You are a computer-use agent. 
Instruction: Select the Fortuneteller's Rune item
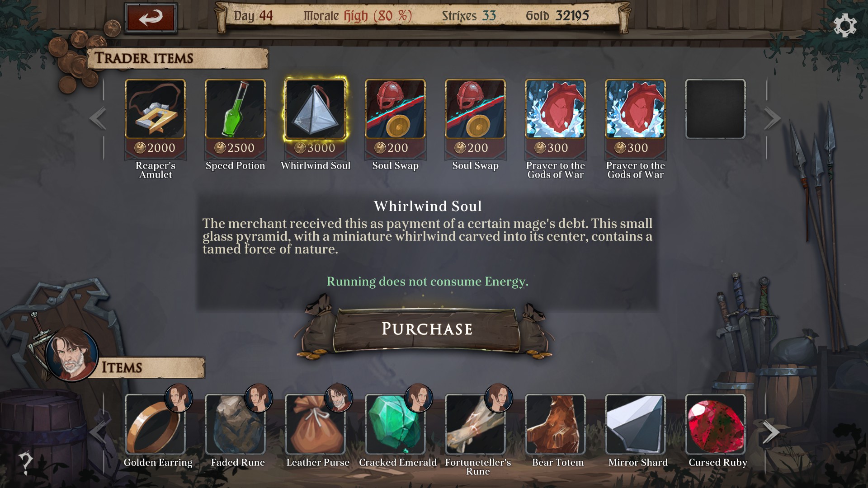tap(475, 424)
